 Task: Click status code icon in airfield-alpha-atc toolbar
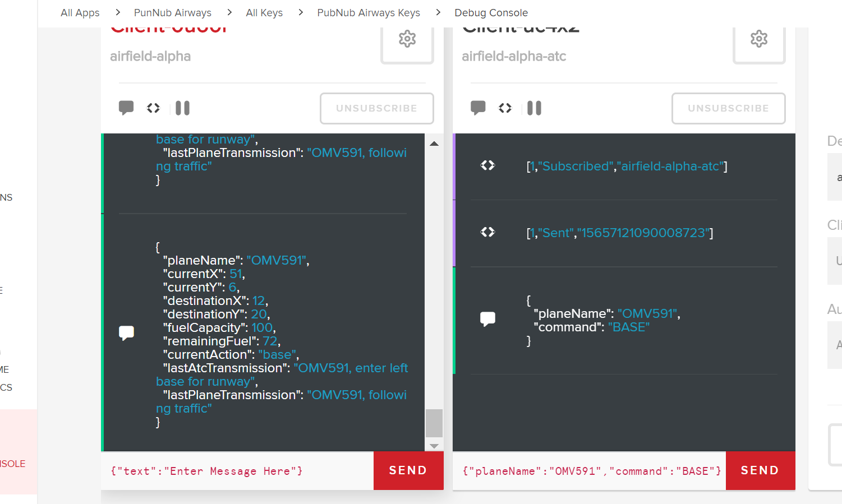click(505, 108)
